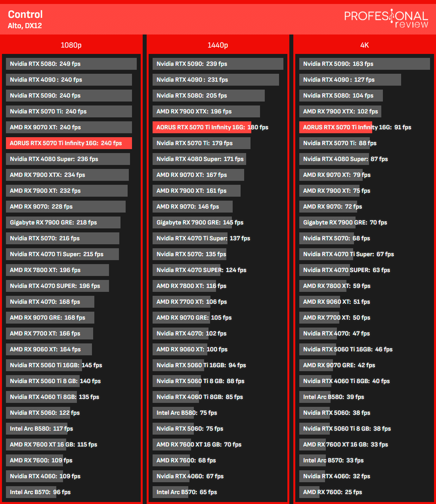
Task: Click Nvidia RTX 5070: 216 fps bar
Action: pos(63,238)
